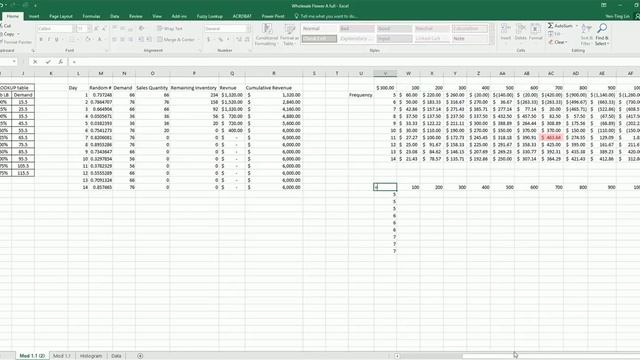The height and width of the screenshot is (360, 640).
Task: Open Font group dialog launcher
Action: (107, 51)
